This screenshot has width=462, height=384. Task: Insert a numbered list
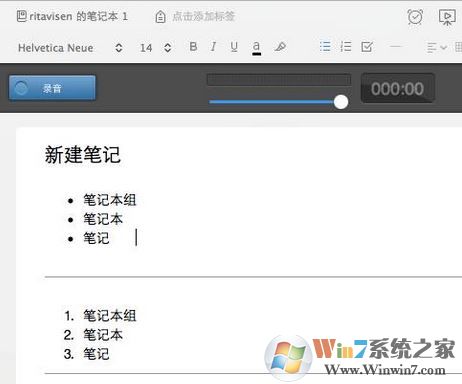point(346,46)
